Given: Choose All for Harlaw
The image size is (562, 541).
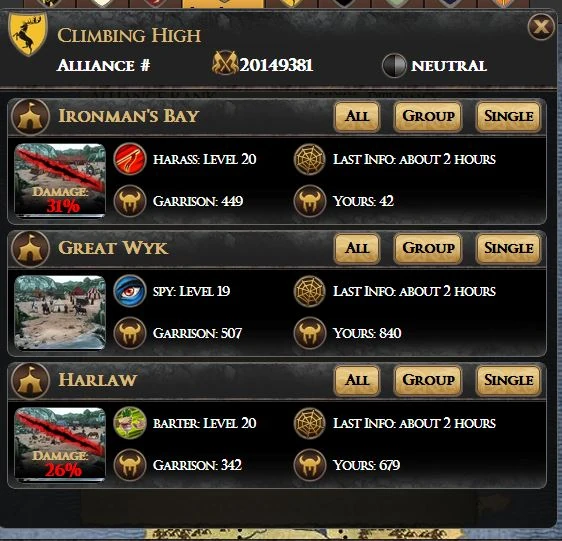Looking at the screenshot, I should point(357,380).
